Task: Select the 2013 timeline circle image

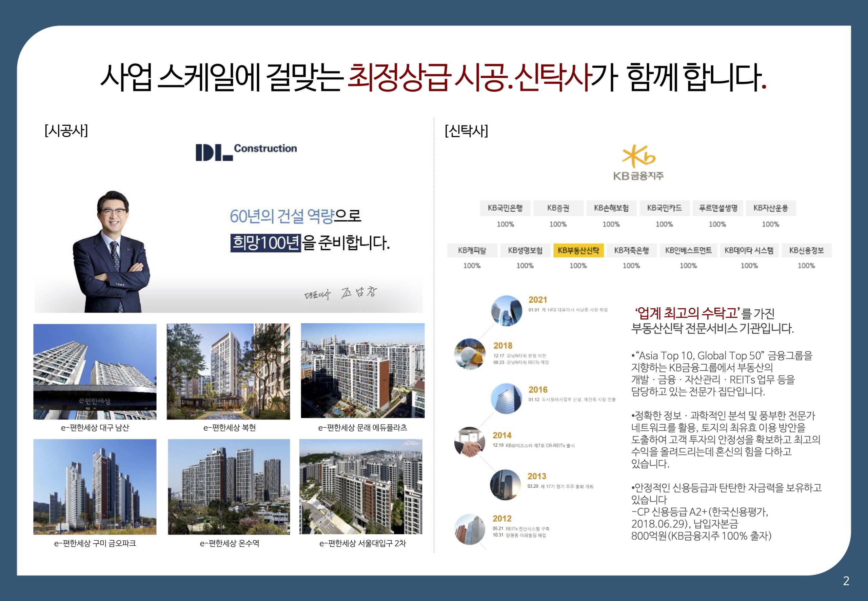Action: coord(506,485)
